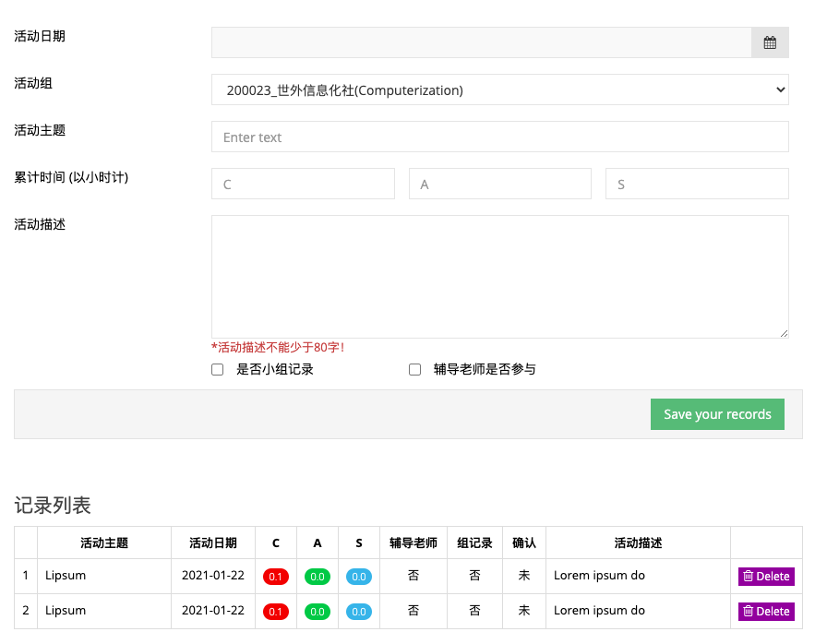Open the 活动组 dropdown list
The image size is (815, 644).
point(499,90)
